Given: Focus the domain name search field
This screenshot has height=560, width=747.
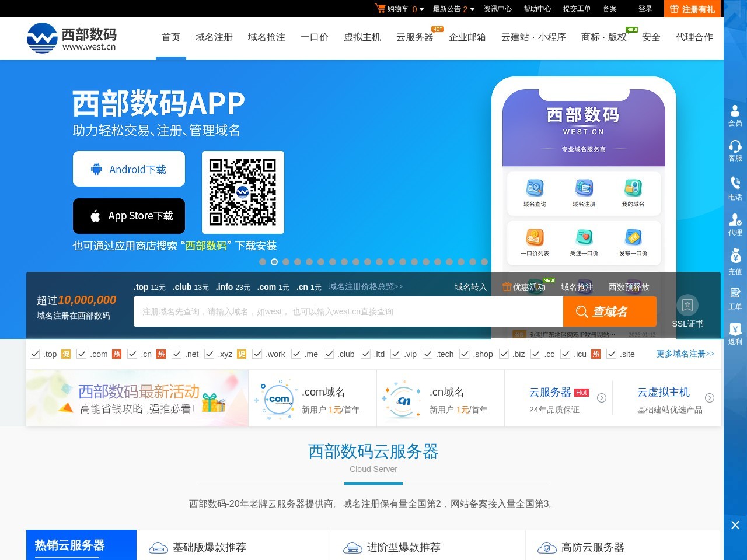Looking at the screenshot, I should (x=348, y=311).
